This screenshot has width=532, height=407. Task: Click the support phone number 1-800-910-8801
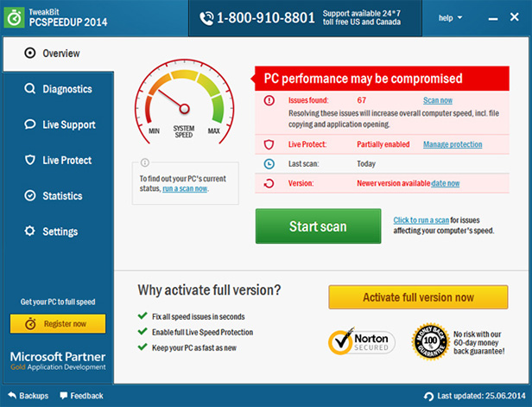(266, 18)
